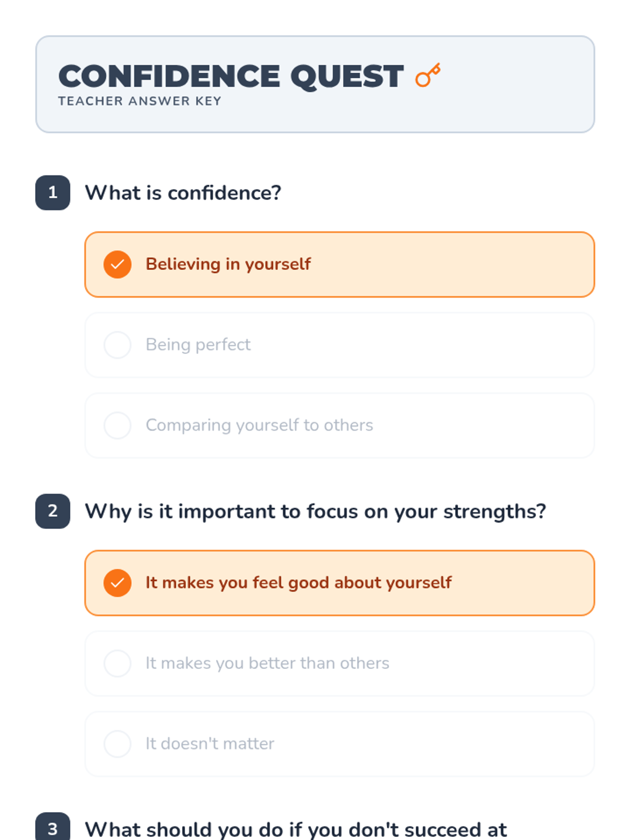Select Comparing yourself to others radio circle
Screen dimensions: 630x840
tap(118, 425)
